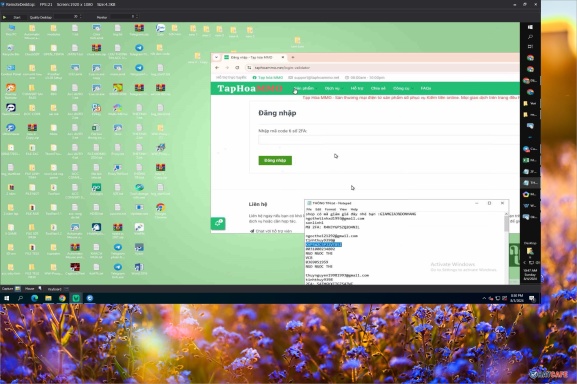Open the Hỗ trợ navigation link

(357, 89)
